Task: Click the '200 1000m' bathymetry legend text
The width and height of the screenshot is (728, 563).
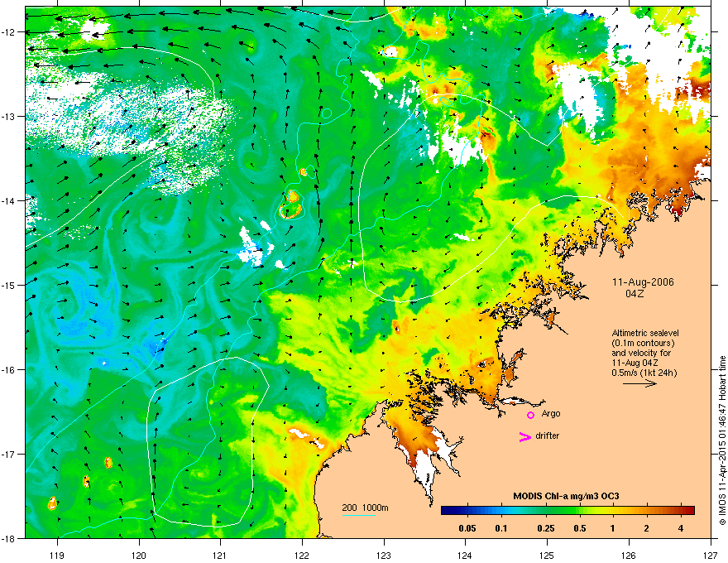Action: (x=366, y=508)
